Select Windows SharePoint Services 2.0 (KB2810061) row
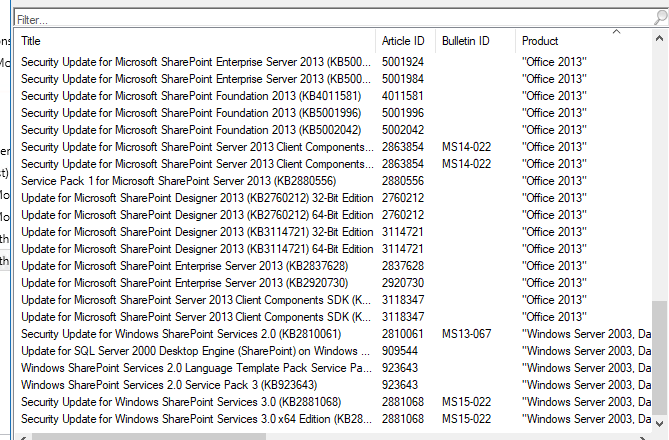The image size is (669, 440). [335, 334]
